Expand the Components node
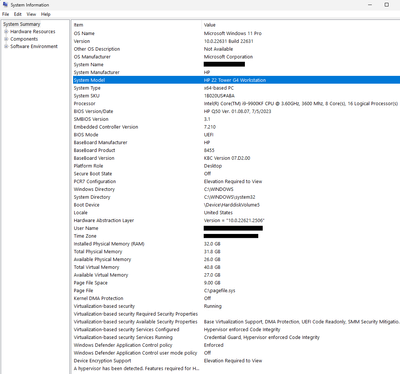The image size is (400, 374). click(x=6, y=39)
